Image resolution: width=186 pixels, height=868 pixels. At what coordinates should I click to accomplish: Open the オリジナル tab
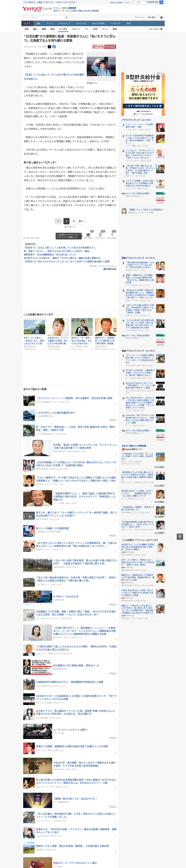click(81, 24)
